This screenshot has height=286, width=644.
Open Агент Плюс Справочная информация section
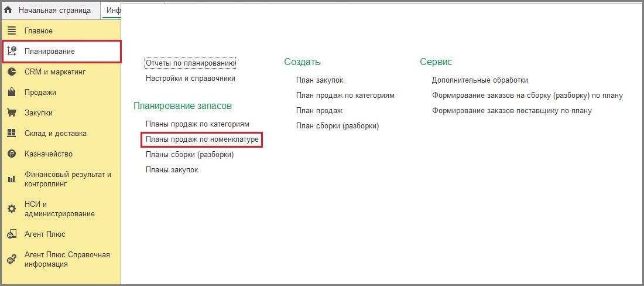click(67, 259)
